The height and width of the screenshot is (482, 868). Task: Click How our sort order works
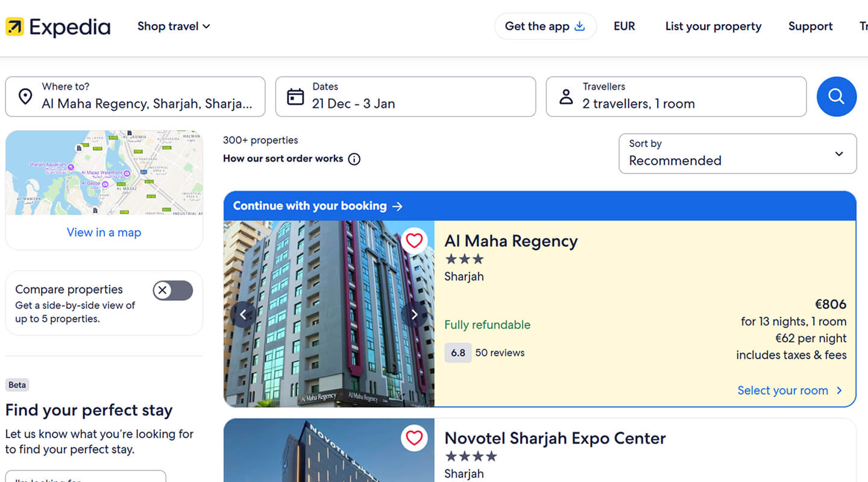click(x=283, y=158)
